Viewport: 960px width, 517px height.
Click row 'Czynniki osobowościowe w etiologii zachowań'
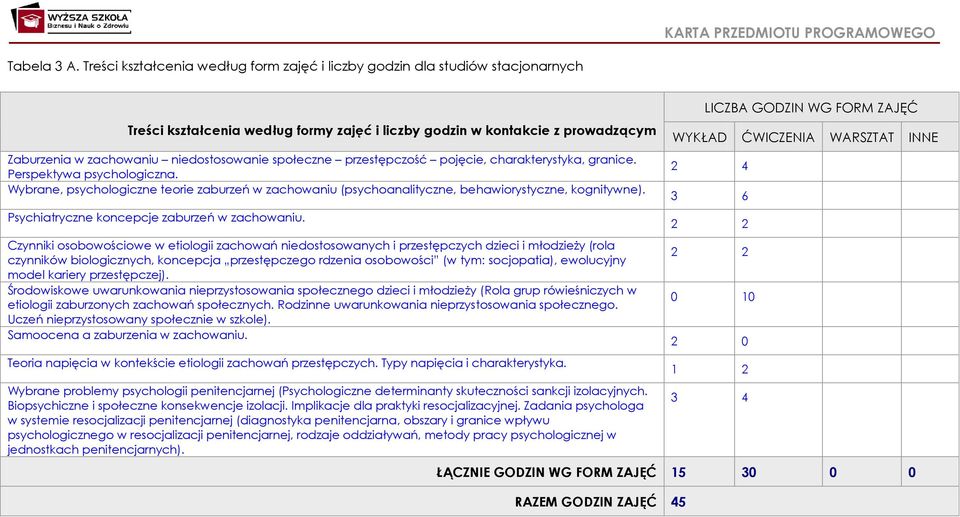tap(479, 260)
